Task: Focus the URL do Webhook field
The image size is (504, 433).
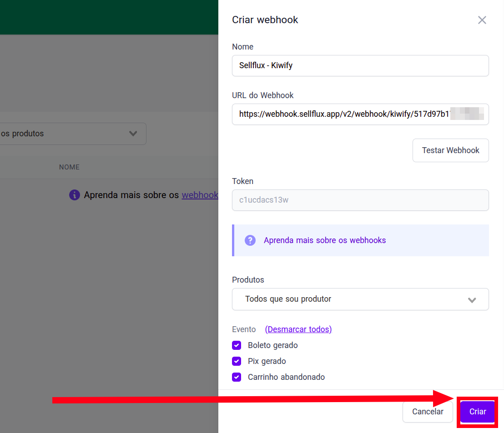Action: coord(360,114)
